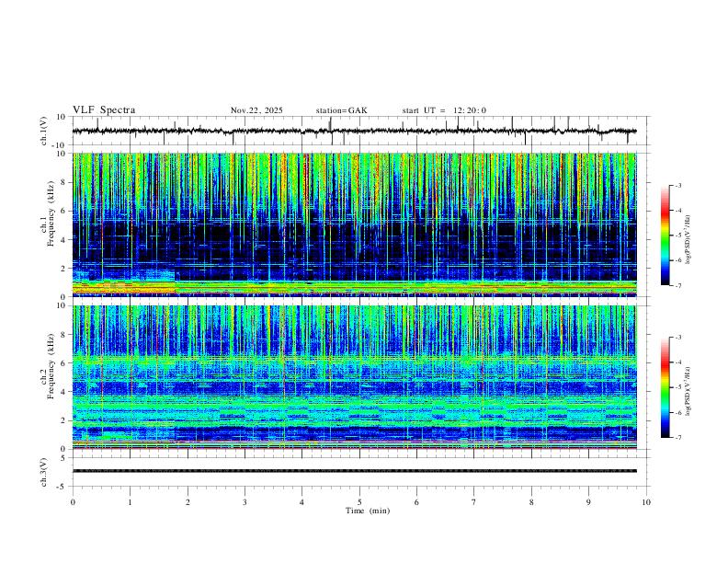Viewport: 728px width, 563px height.
Task: Click the ch.1 waveform trace panel
Action: [359, 131]
